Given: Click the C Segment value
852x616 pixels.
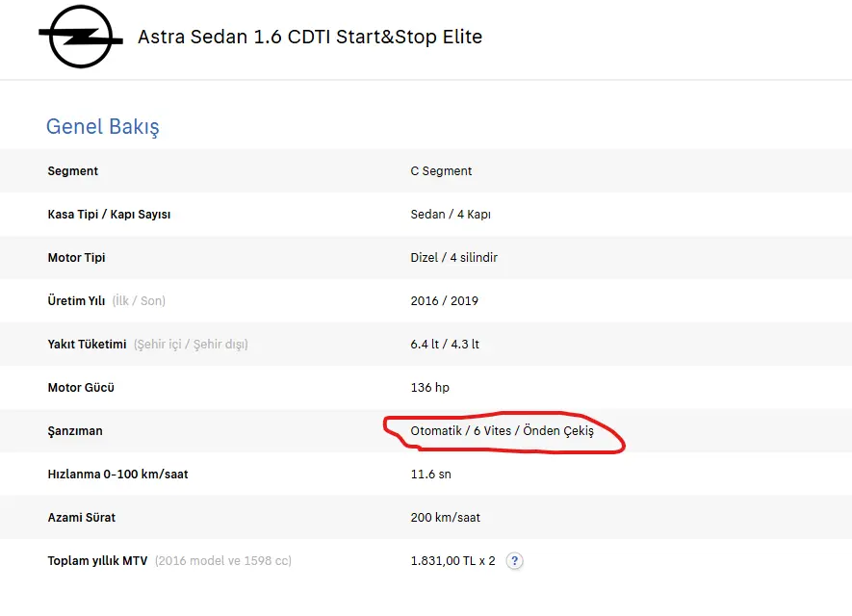Looking at the screenshot, I should (x=441, y=170).
